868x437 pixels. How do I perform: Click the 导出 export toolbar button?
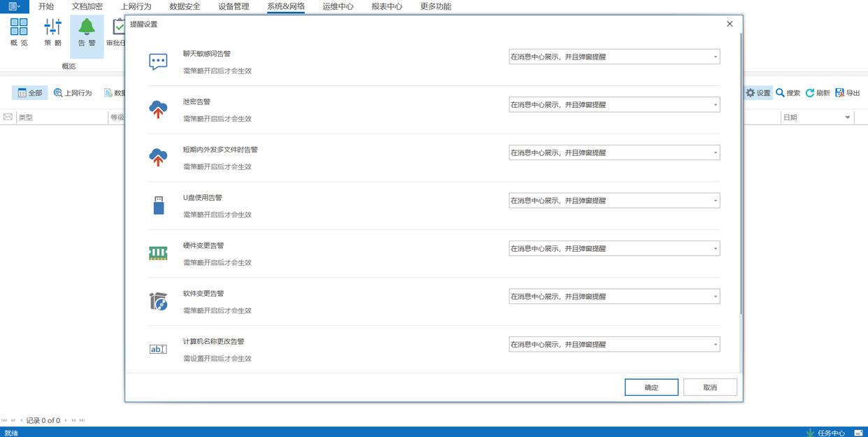point(848,93)
